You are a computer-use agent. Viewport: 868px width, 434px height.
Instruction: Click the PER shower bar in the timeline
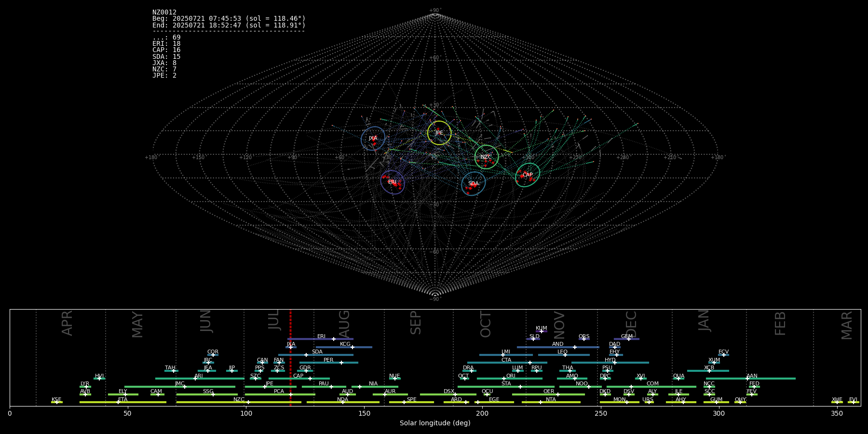[328, 363]
